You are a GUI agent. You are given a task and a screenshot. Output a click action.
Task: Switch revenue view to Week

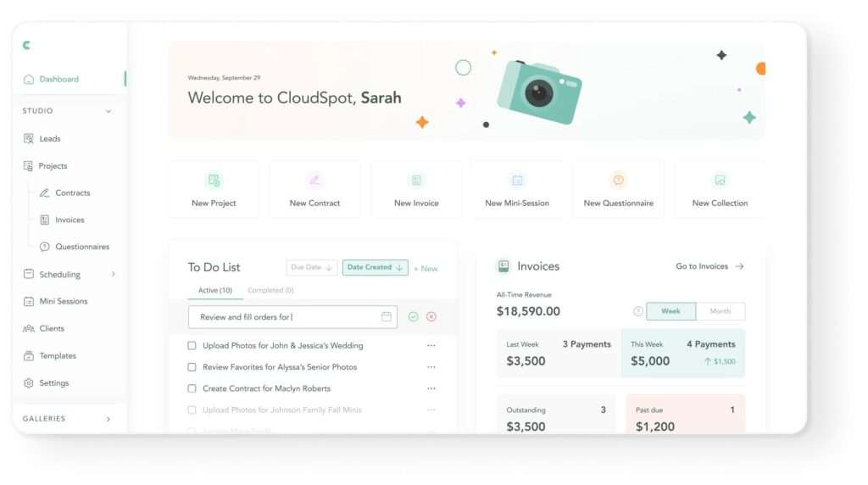coord(670,311)
